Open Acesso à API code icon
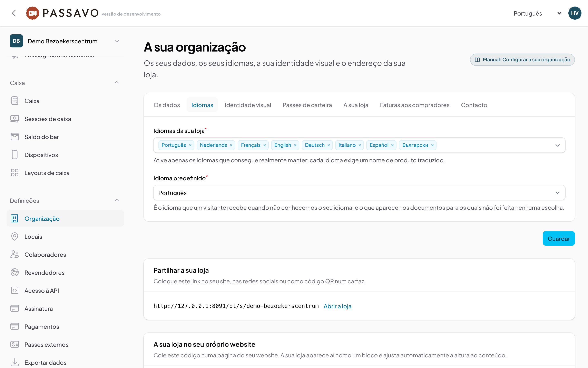This screenshot has width=588, height=368. pos(14,291)
